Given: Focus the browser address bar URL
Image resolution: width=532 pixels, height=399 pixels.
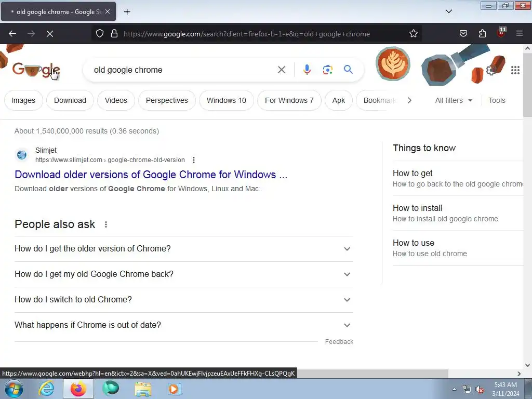Looking at the screenshot, I should (247, 34).
